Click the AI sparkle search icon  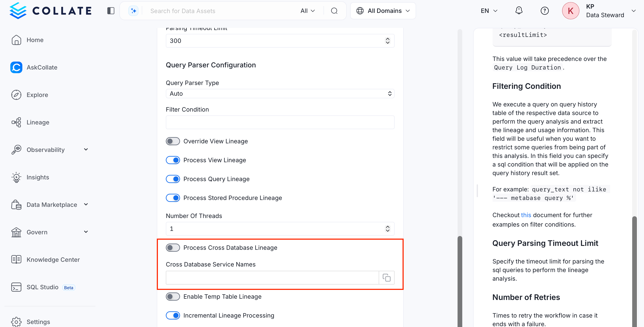pyautogui.click(x=133, y=11)
